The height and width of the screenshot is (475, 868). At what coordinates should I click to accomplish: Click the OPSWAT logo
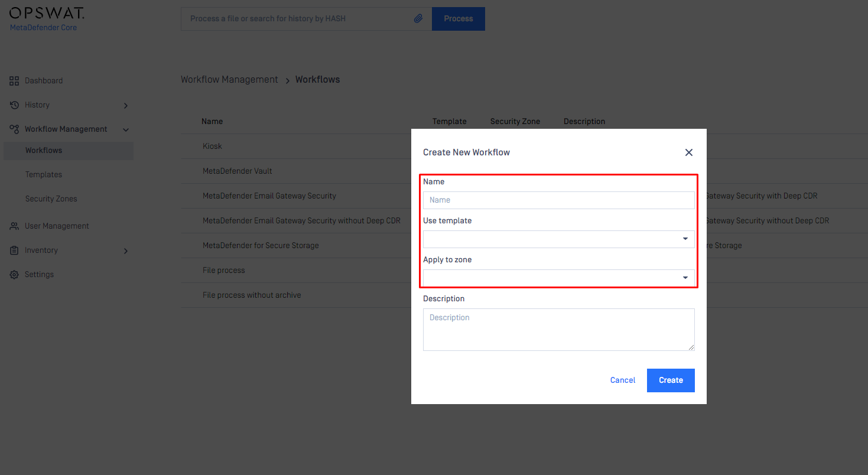(x=47, y=13)
